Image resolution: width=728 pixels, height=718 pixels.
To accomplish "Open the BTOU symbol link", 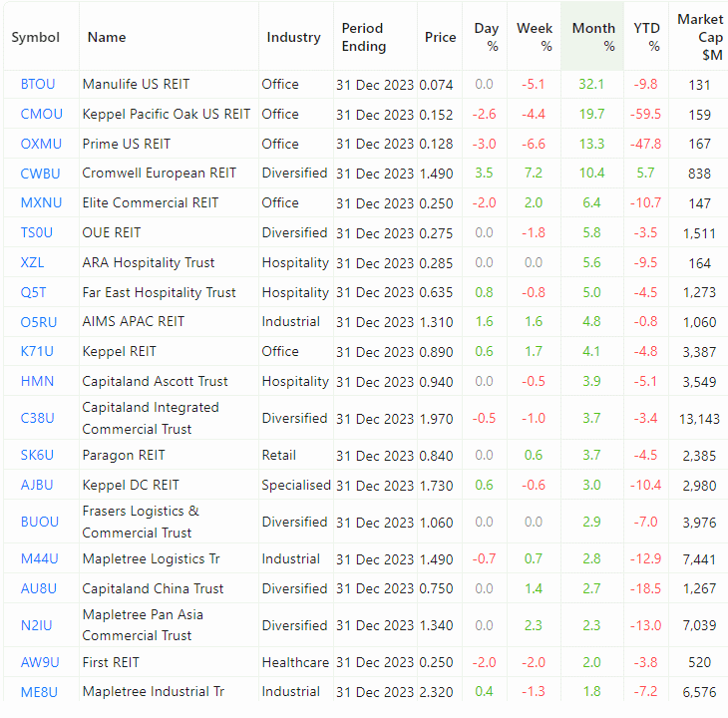I will coord(38,85).
